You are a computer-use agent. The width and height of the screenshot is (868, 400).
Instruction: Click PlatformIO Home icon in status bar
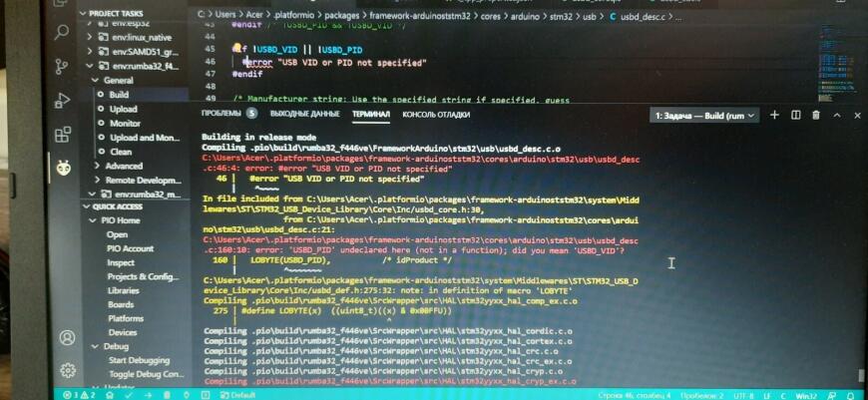coord(110,395)
